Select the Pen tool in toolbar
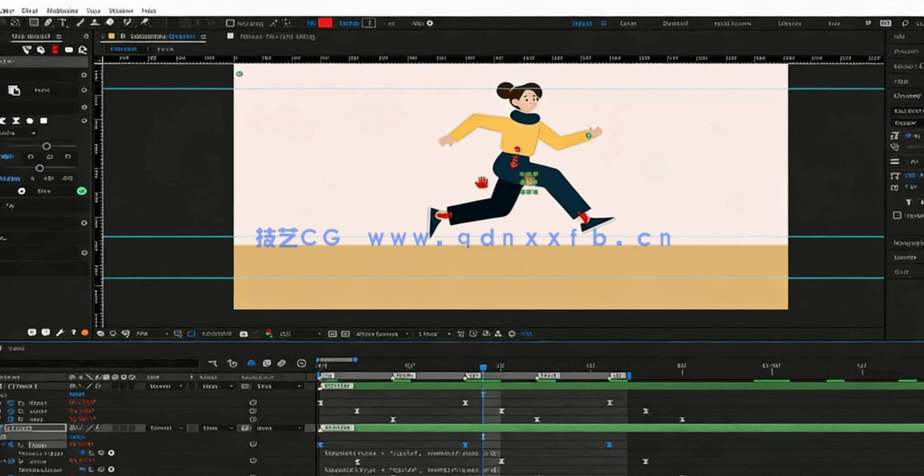This screenshot has height=476, width=924. [x=48, y=22]
